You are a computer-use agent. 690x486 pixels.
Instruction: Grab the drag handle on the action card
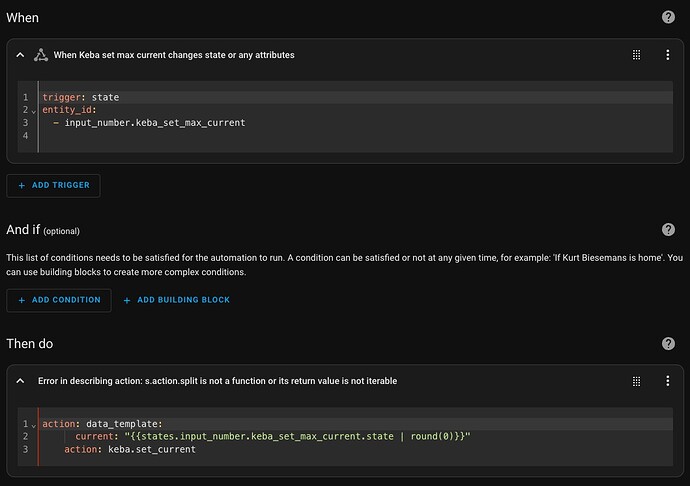pos(636,381)
